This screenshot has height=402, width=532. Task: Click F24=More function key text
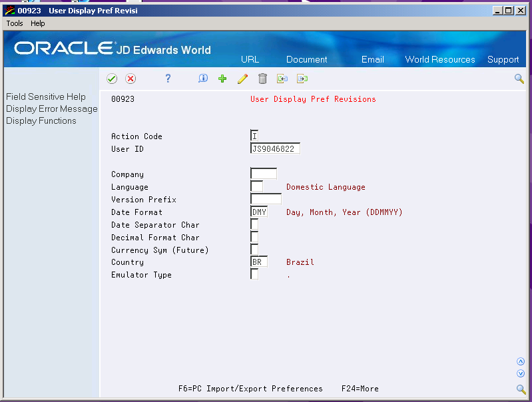pos(360,389)
